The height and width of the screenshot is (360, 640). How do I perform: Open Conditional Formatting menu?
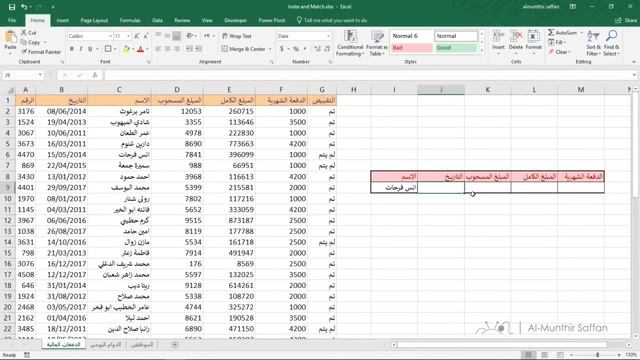click(350, 43)
